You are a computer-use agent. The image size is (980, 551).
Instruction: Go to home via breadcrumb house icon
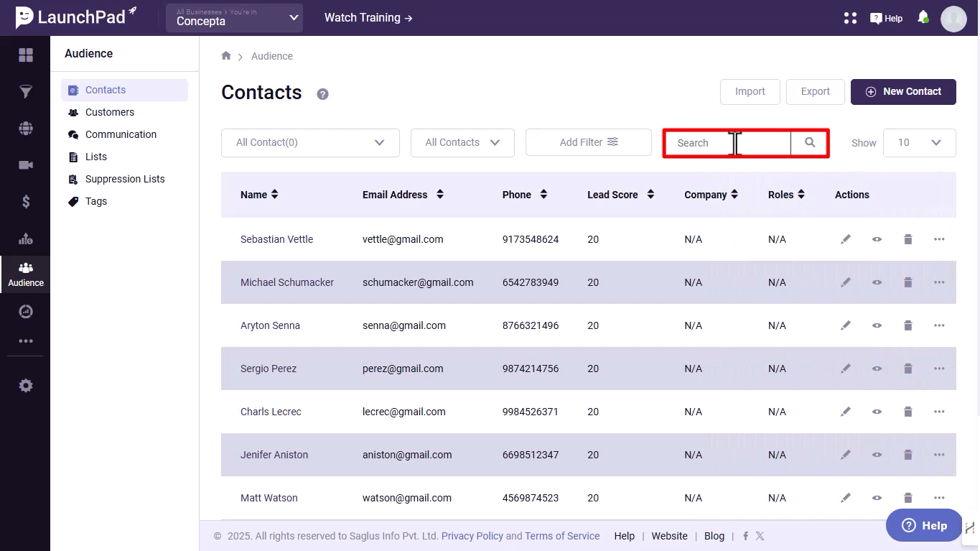[x=226, y=56]
